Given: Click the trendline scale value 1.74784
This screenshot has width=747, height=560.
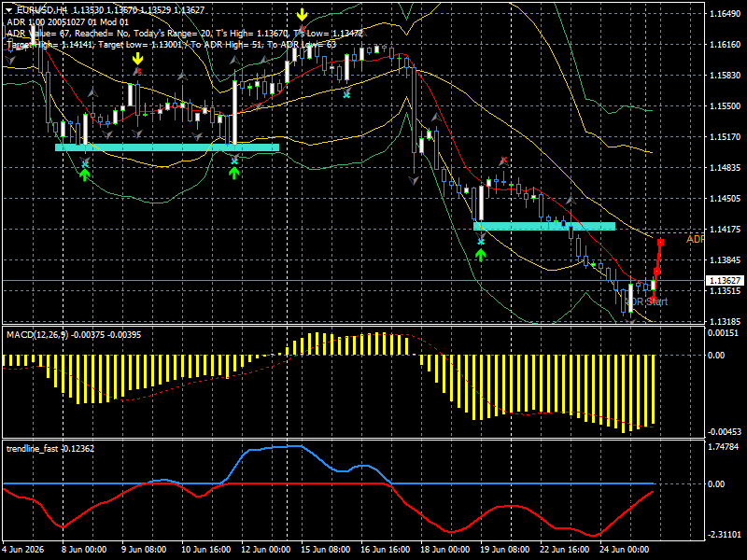Looking at the screenshot, I should (x=723, y=447).
